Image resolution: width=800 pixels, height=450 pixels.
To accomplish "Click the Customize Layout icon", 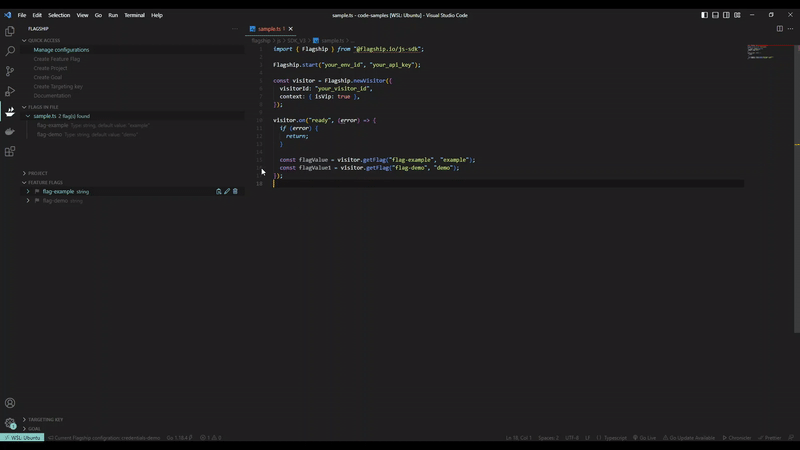I will coord(737,15).
